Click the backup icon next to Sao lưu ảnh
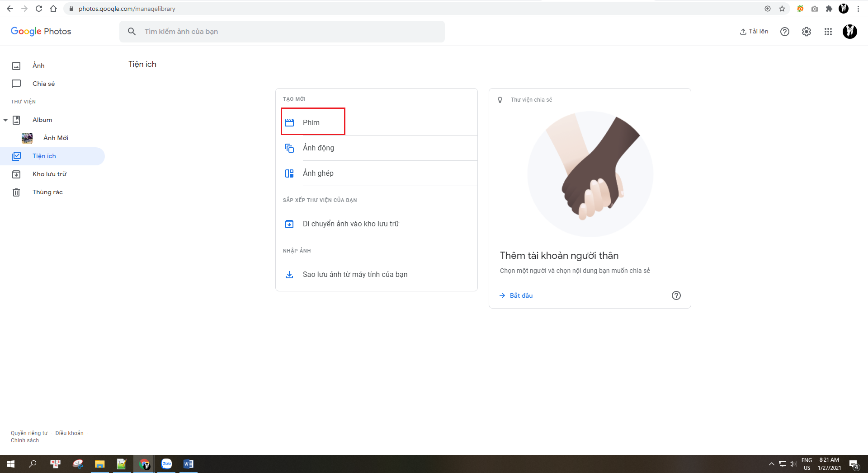Image resolution: width=868 pixels, height=473 pixels. tap(289, 274)
